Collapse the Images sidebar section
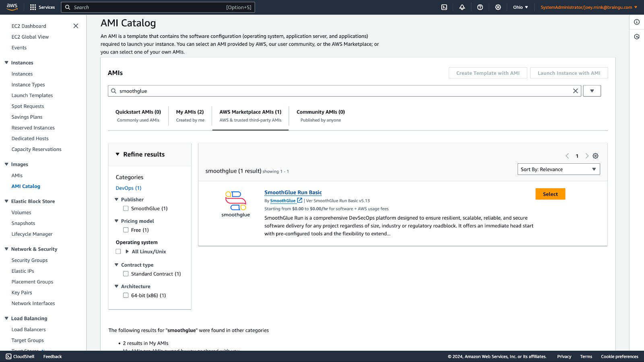 pos(6,164)
